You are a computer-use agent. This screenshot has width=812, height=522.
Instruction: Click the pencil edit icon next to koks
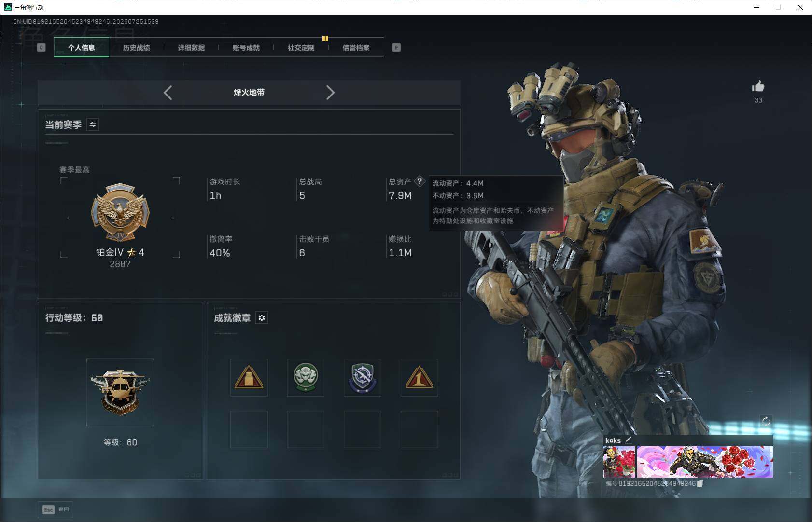628,440
